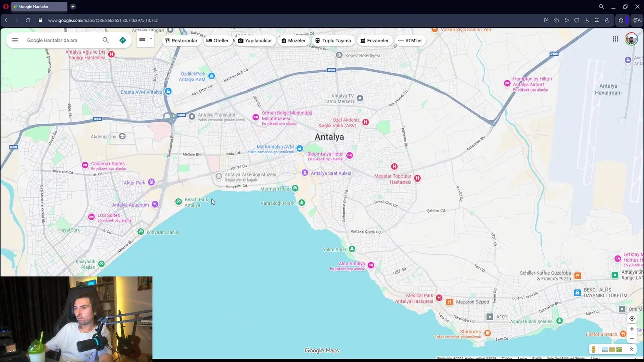Open the browser profile icon

click(x=607, y=20)
